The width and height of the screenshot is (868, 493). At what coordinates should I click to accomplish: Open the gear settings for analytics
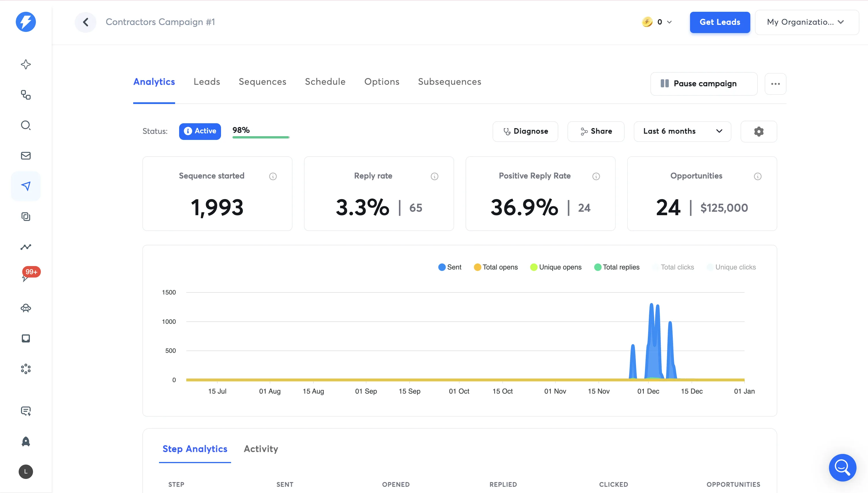759,131
